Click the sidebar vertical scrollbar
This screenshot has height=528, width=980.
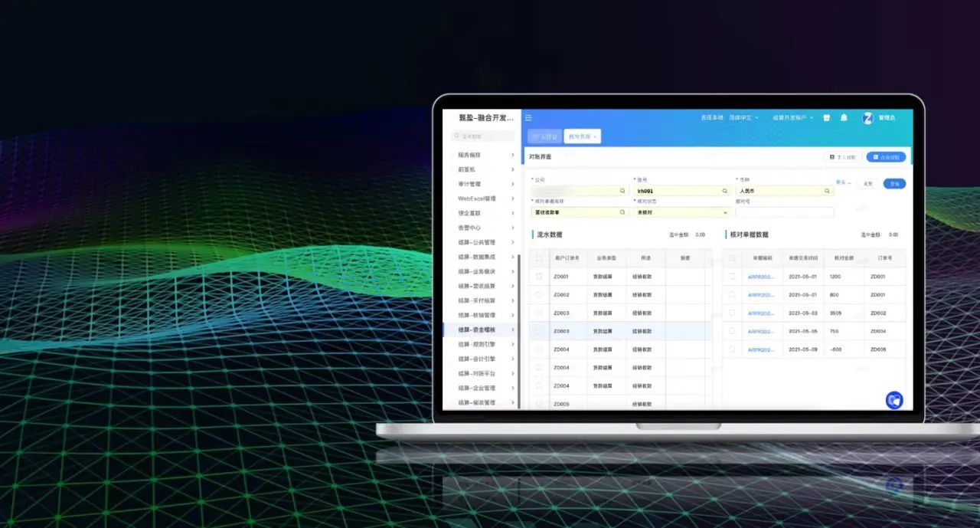[x=518, y=331]
